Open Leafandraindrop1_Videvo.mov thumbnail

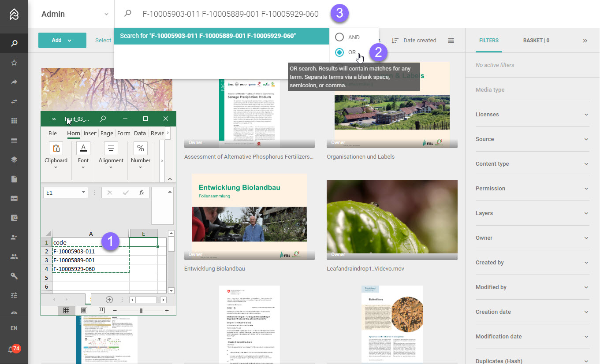(x=392, y=220)
